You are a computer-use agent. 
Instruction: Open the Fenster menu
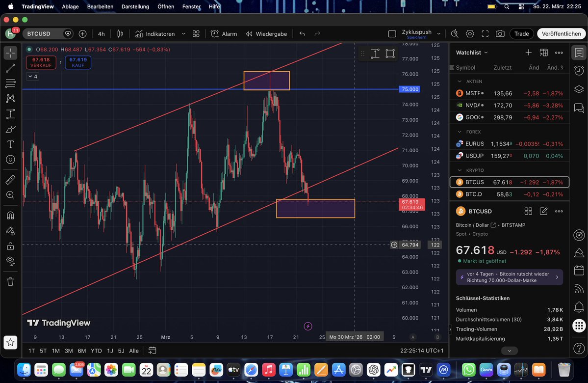[191, 6]
